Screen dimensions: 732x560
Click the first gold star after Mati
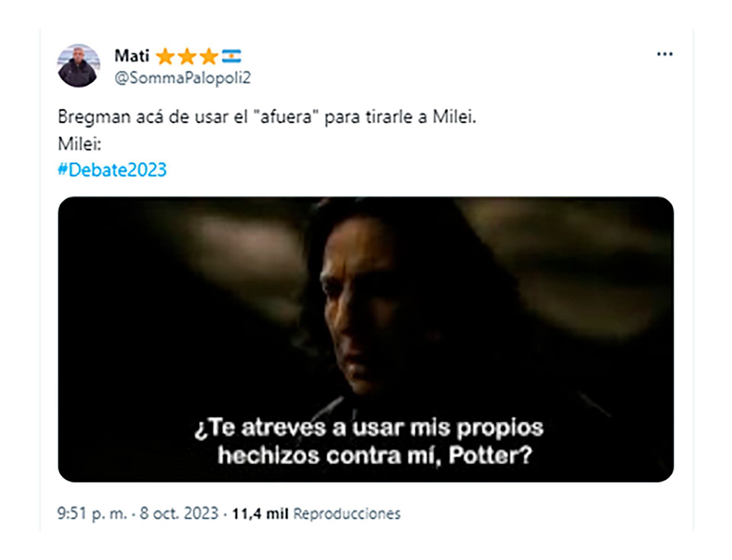165,57
